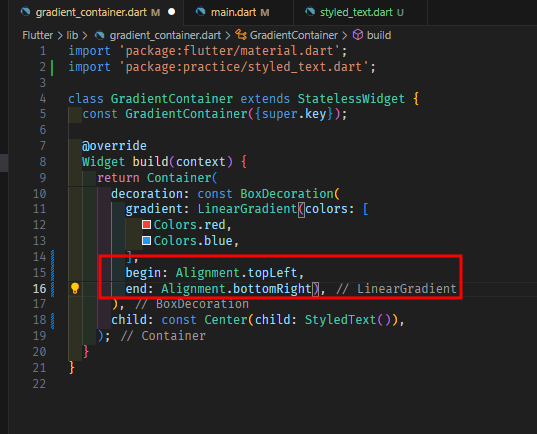The image size is (537, 434).
Task: Select gradient_container.dart in the breadcrumb
Action: click(x=165, y=35)
